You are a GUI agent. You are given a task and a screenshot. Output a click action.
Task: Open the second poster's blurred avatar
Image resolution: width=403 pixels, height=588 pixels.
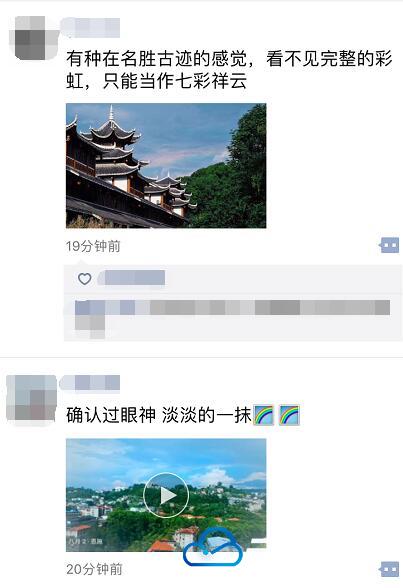click(31, 400)
